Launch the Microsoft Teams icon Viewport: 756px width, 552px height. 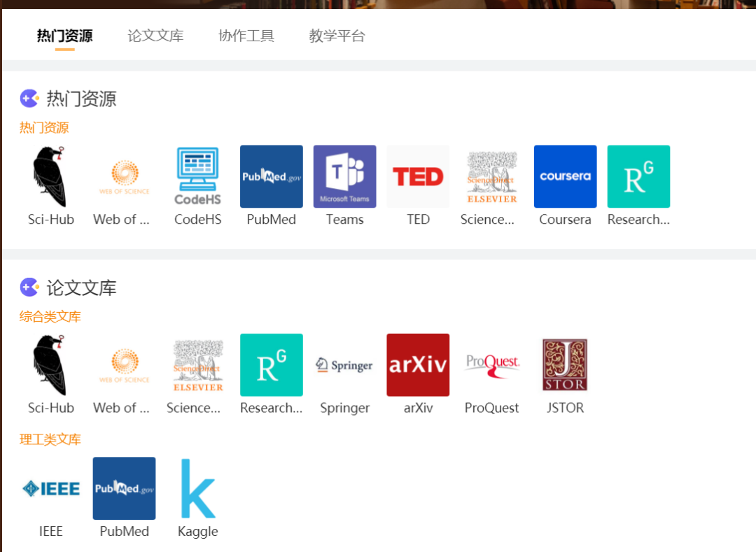[x=344, y=177]
